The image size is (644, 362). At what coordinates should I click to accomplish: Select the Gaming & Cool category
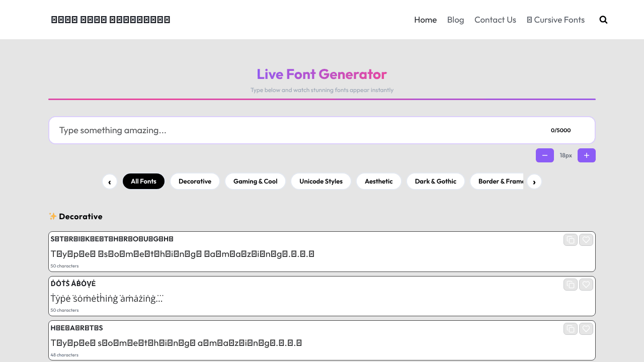[x=255, y=182]
